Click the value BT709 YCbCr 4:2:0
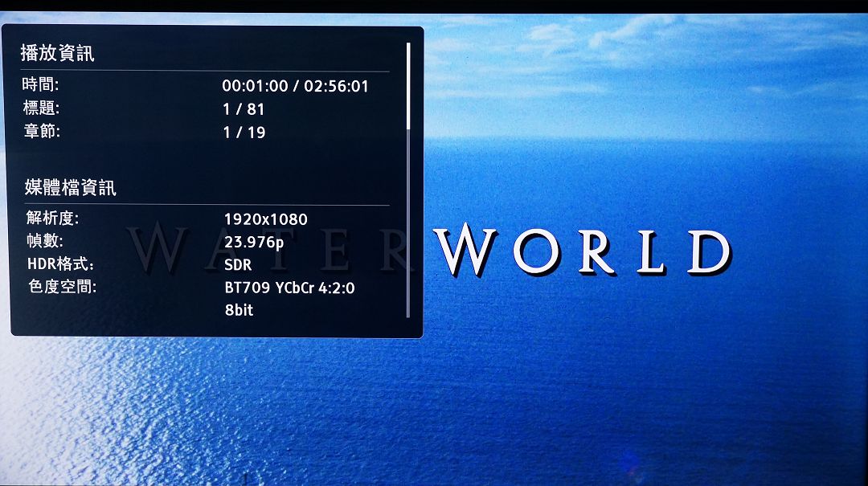 289,288
